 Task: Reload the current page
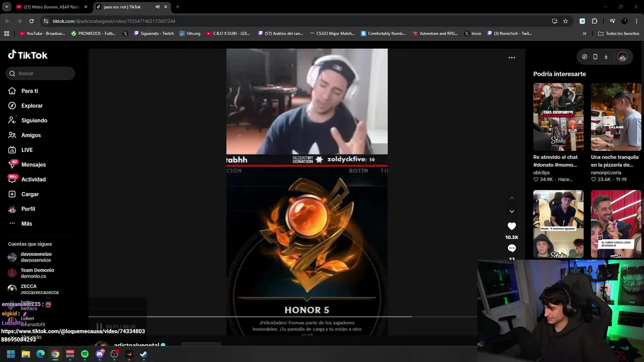pos(31,21)
